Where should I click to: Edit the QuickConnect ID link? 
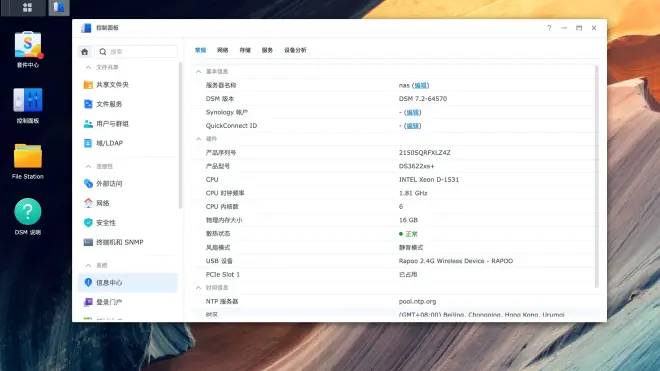(412, 125)
